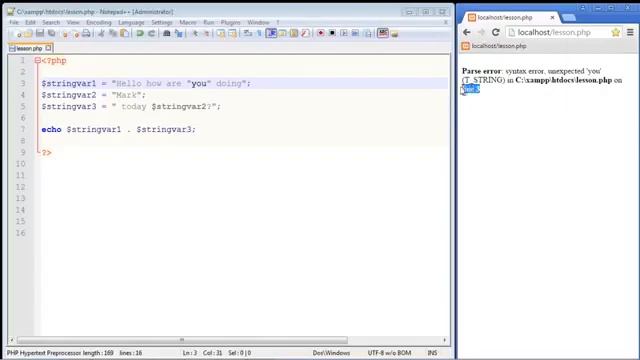Viewport: 640px width, 360px height.
Task: Open the Window menu
Action: point(258,22)
